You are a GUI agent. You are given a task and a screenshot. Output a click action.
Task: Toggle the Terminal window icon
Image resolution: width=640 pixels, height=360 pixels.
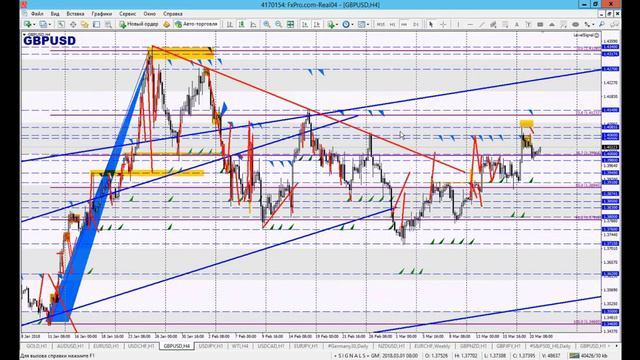coord(96,24)
